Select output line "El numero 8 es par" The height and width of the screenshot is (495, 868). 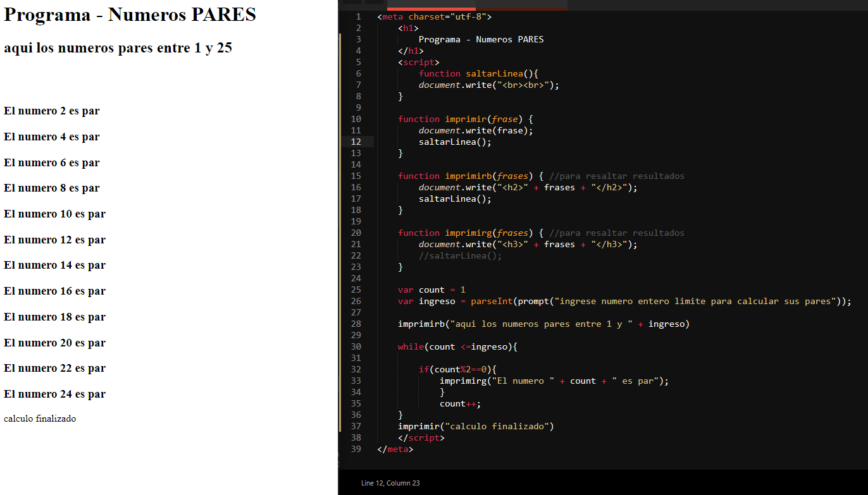[x=51, y=188]
